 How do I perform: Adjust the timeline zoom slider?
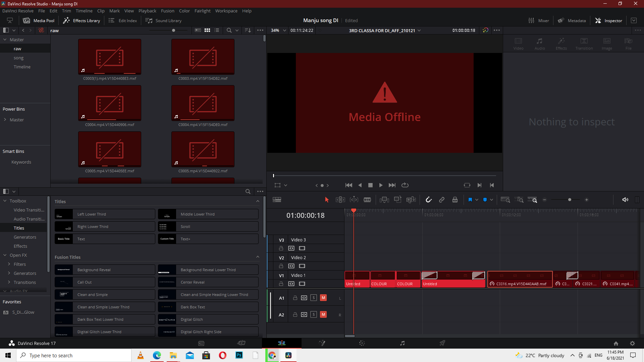point(570,200)
